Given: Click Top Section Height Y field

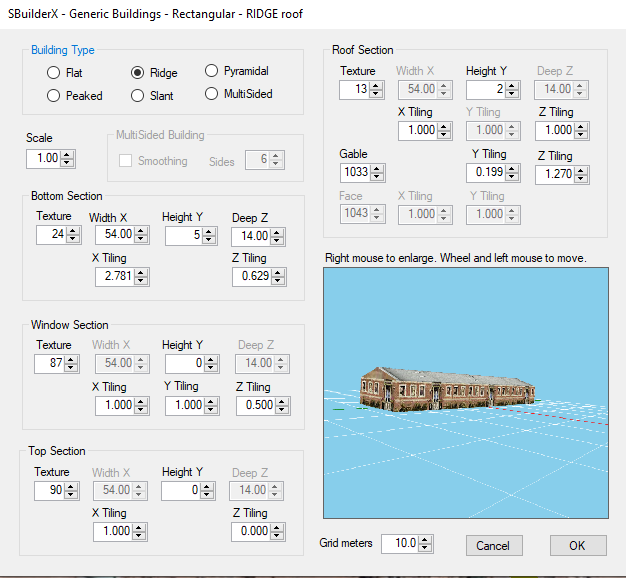Looking at the screenshot, I should (x=180, y=491).
